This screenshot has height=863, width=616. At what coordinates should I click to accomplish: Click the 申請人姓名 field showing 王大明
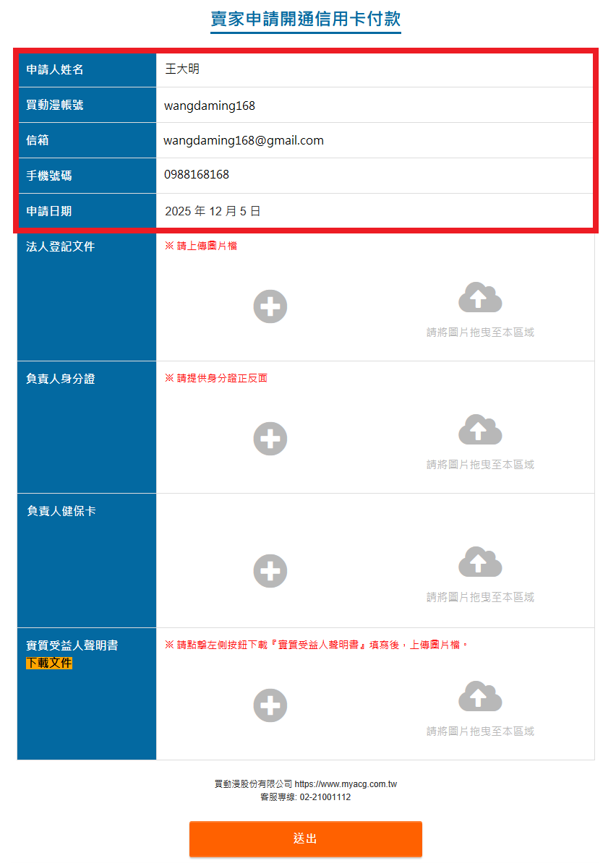coord(182,69)
